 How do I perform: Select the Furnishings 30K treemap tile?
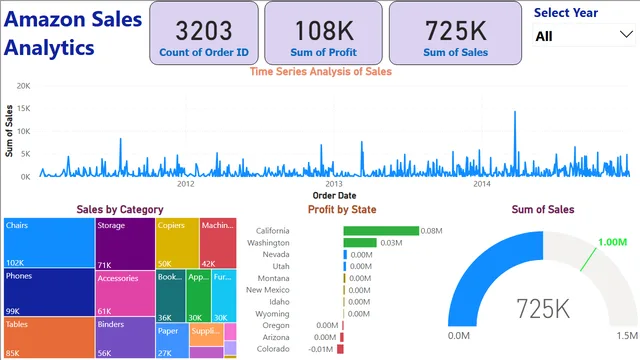224,296
